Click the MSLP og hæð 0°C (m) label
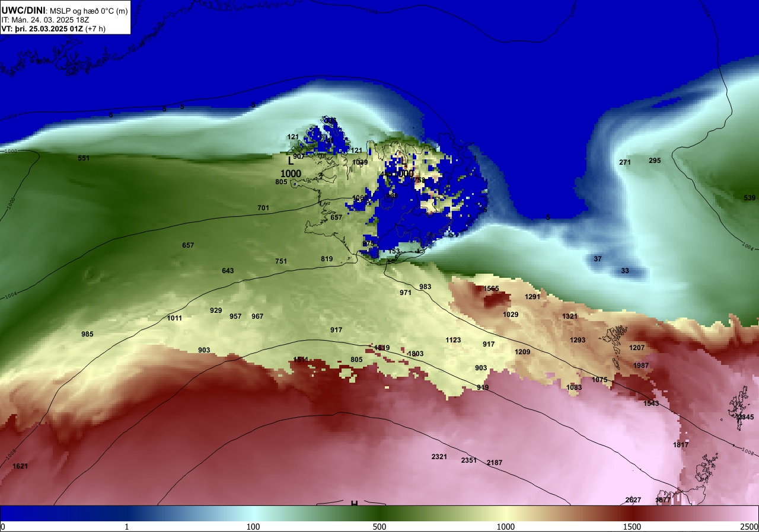 tap(88, 10)
